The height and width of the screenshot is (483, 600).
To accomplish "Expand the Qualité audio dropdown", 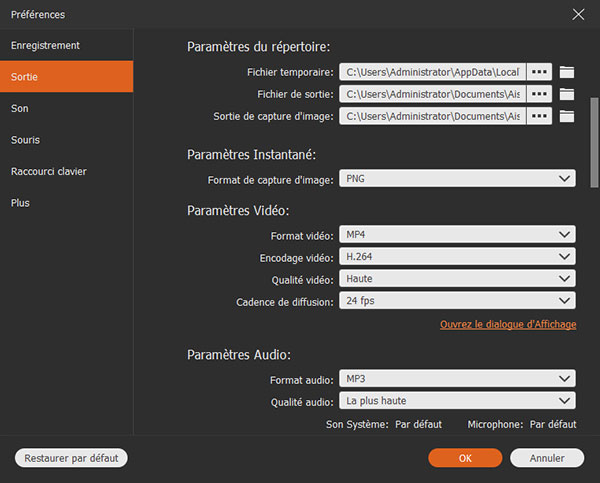I will click(457, 401).
